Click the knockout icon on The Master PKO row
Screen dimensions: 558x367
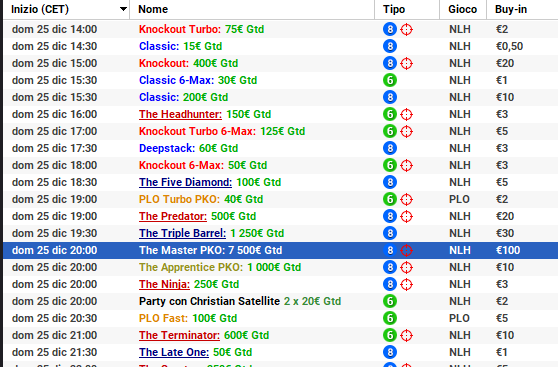(x=406, y=251)
